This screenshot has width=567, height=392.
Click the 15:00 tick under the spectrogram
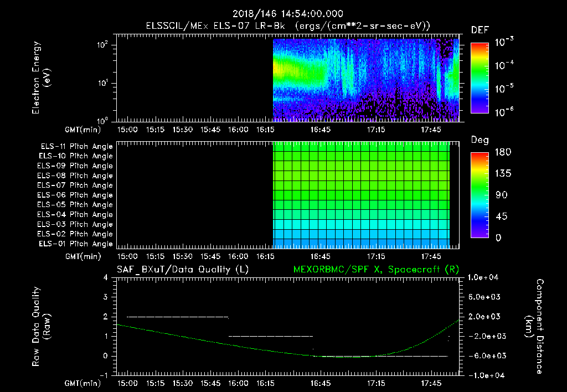pyautogui.click(x=127, y=130)
